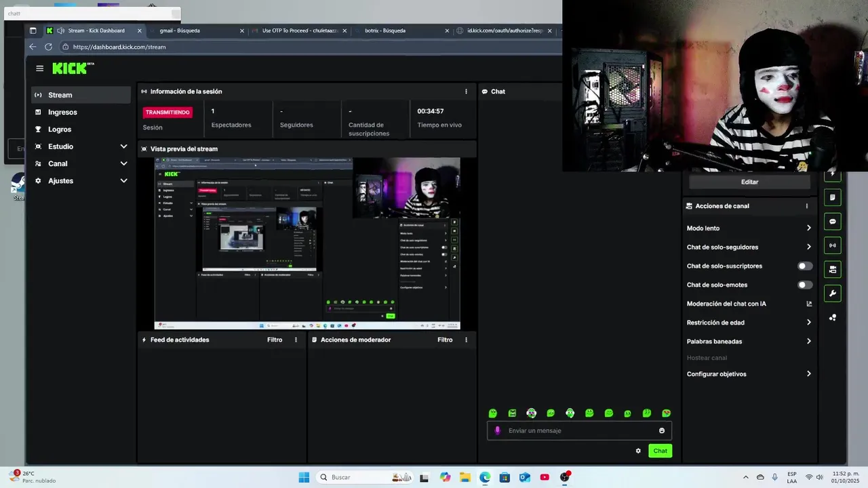Viewport: 868px width, 488px height.
Task: Click the green Chat send button
Action: click(660, 451)
